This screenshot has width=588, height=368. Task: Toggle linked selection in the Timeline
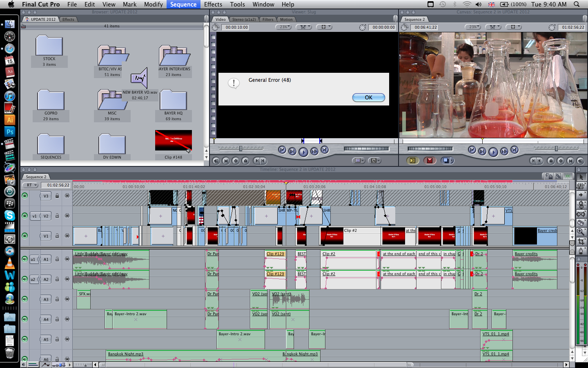coord(558,176)
